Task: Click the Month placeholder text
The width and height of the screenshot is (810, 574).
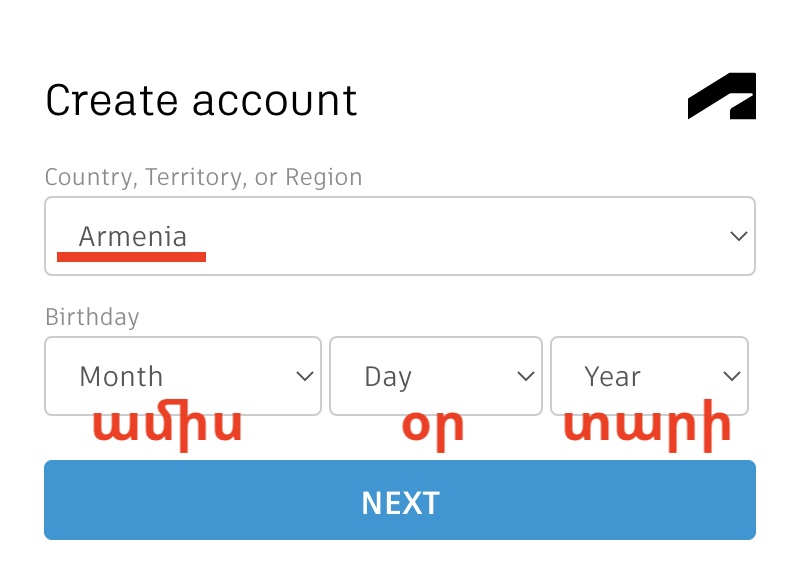Action: [x=121, y=377]
